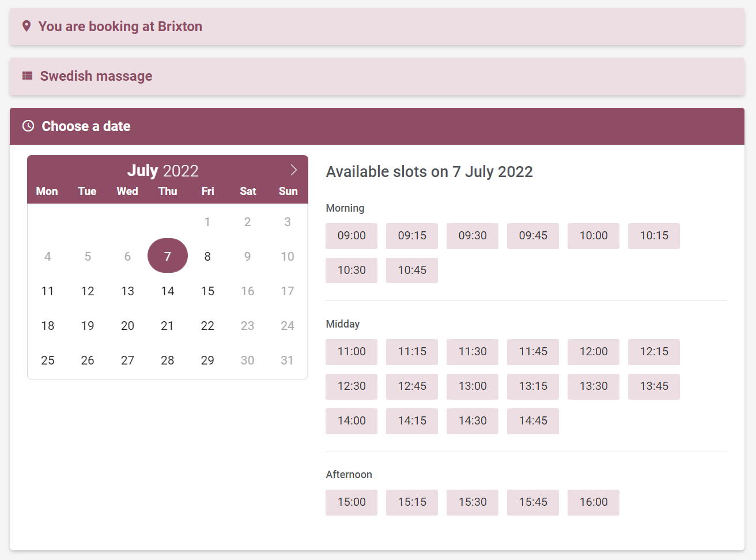
Task: Click the location pin icon beside Brixton
Action: (x=26, y=26)
